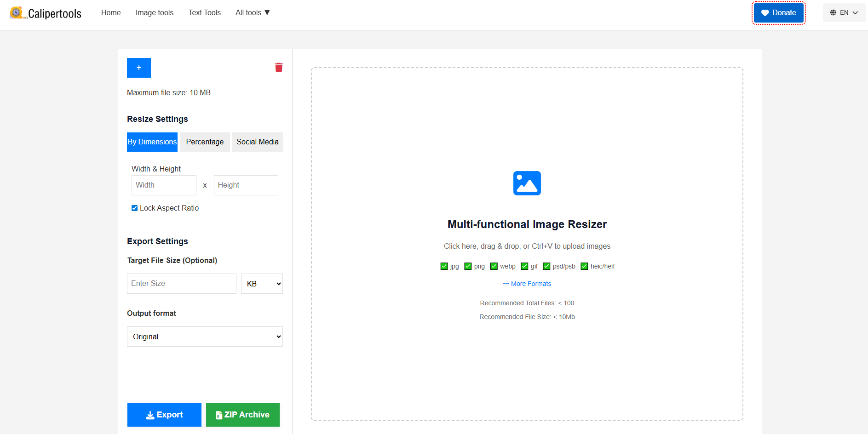The width and height of the screenshot is (868, 434).
Task: Click the Calipertools logo
Action: (x=46, y=13)
